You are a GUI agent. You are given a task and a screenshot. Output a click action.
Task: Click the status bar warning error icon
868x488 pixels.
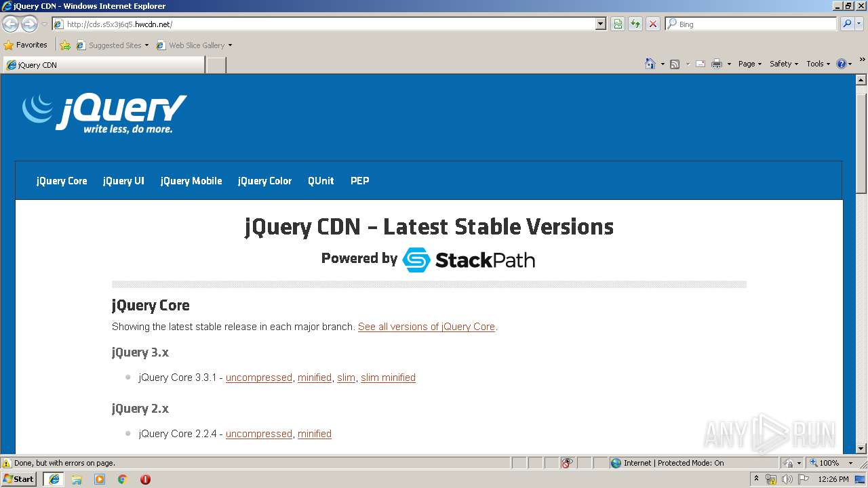[x=7, y=463]
